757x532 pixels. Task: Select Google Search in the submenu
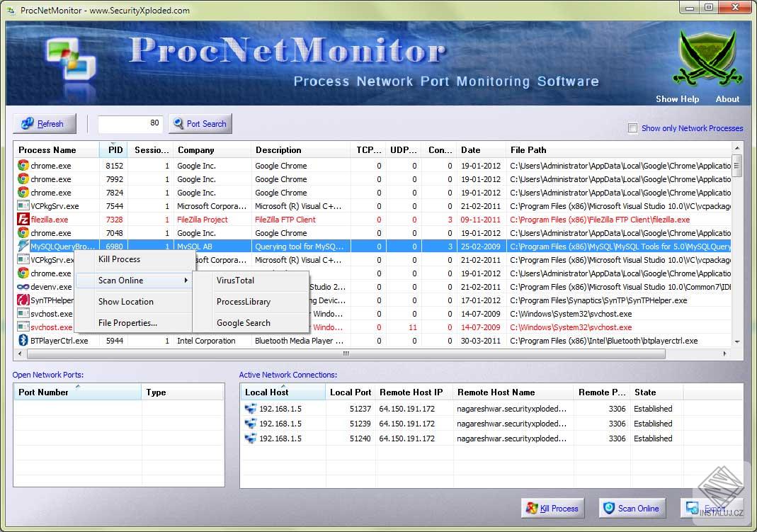point(244,323)
